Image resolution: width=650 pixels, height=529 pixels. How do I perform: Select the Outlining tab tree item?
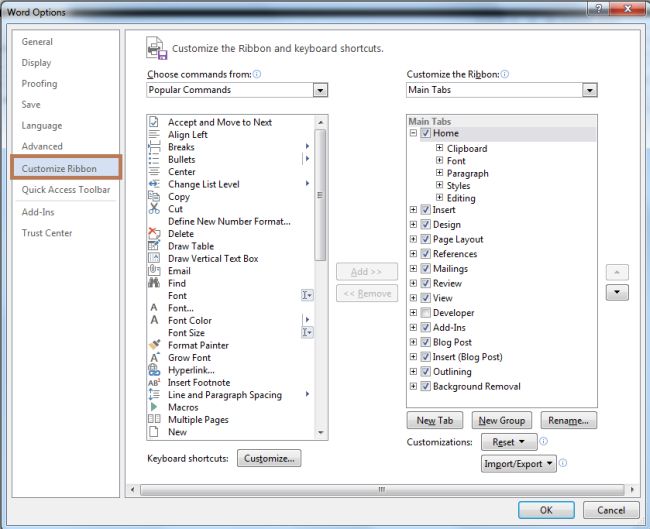[452, 371]
